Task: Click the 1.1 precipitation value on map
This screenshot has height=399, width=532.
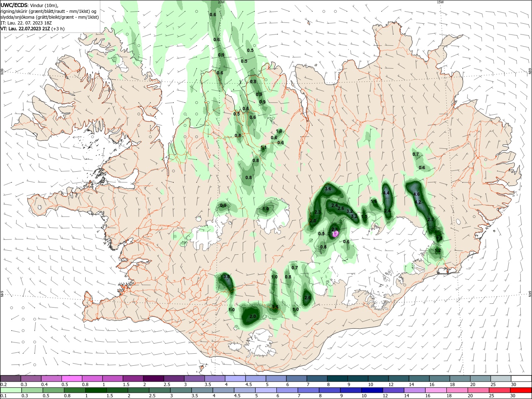Action: 264,148
